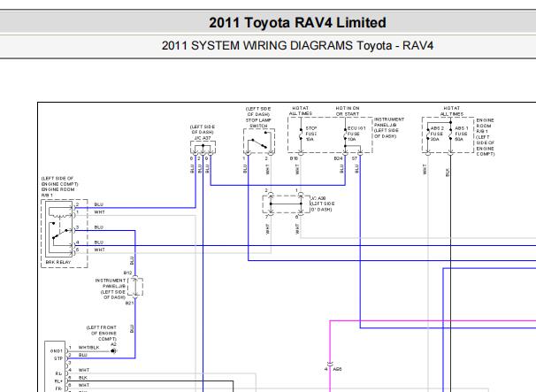Click 'HOT AT ALL TIMES' above ABS fuses
Viewport: 536px width, 392px height.
tap(452, 111)
